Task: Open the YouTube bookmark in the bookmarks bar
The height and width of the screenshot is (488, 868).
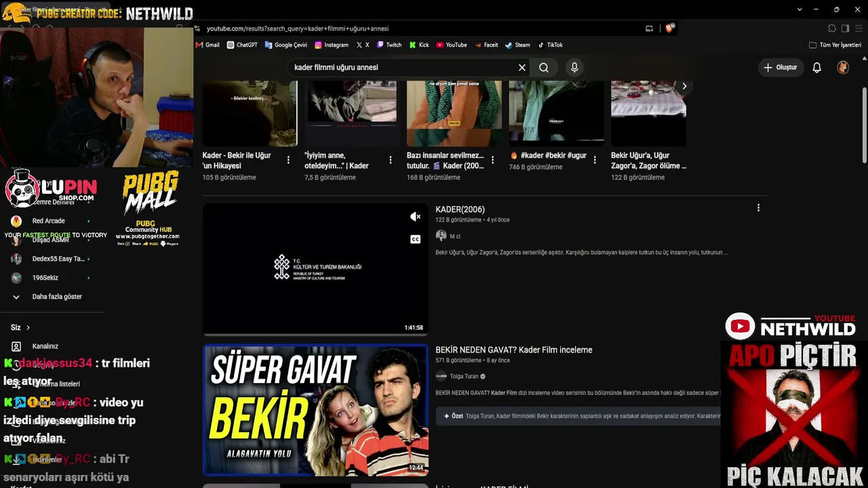Action: tap(452, 45)
